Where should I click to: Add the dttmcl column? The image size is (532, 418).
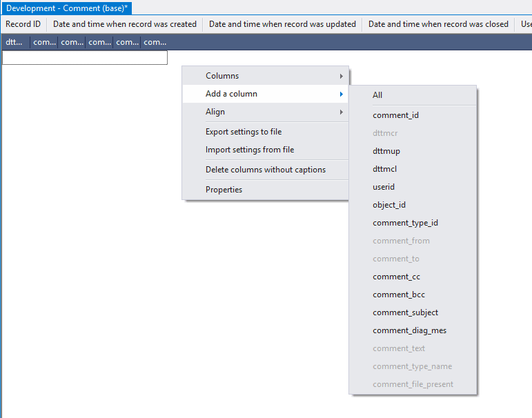[384, 169]
